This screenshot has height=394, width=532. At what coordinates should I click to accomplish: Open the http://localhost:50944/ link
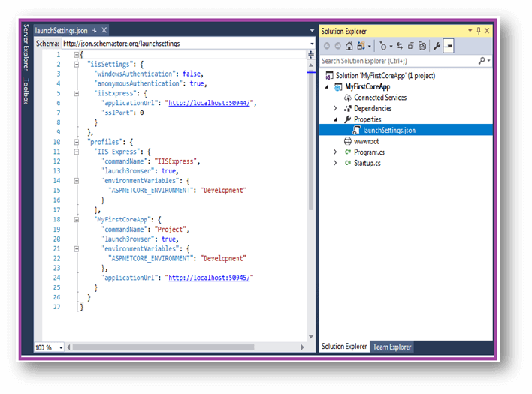[209, 103]
